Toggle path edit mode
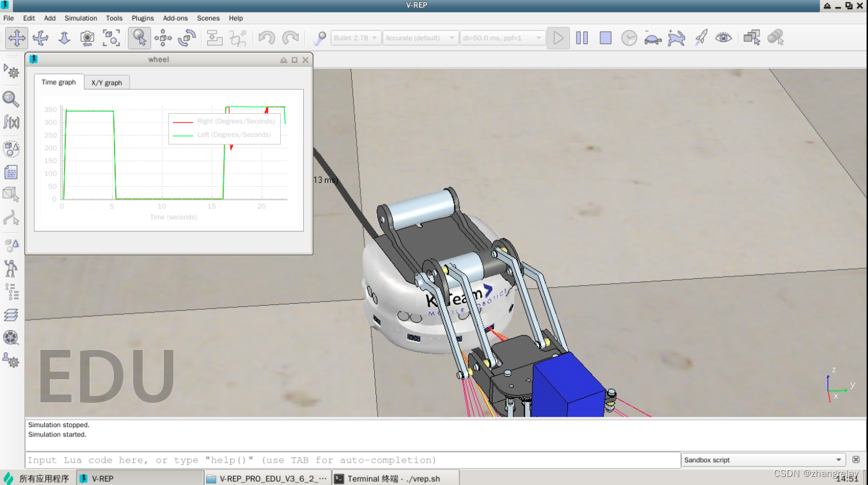The width and height of the screenshot is (868, 485). click(11, 218)
